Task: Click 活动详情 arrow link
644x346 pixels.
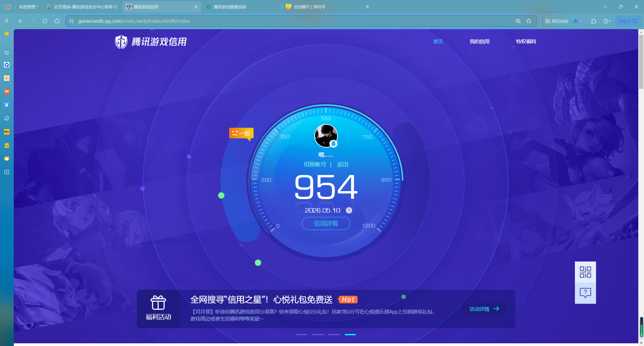Action: coord(484,309)
